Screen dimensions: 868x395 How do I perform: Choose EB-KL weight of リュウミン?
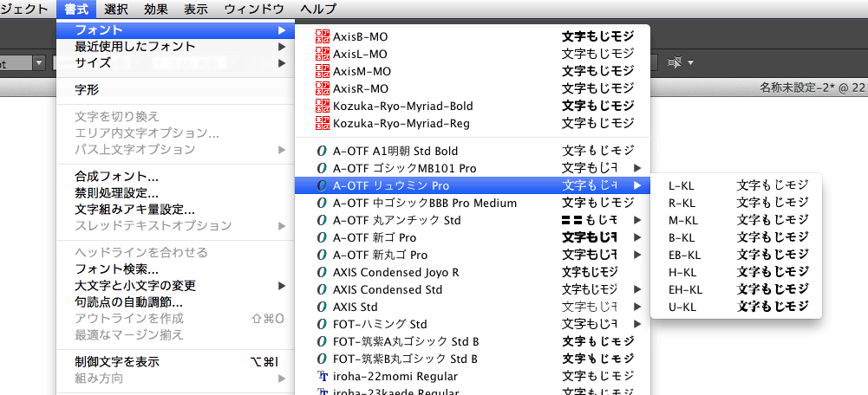click(x=736, y=255)
